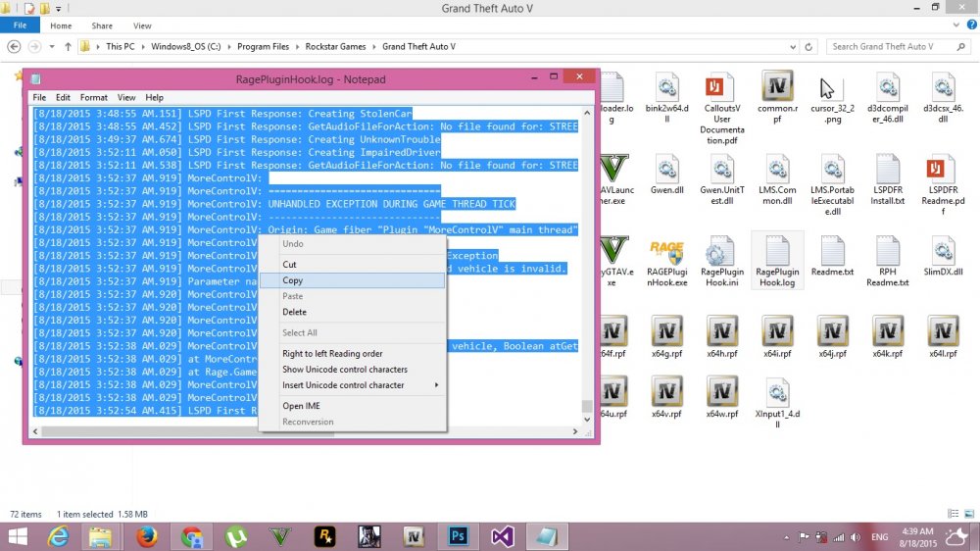
Task: Select x64g.rpf archive file
Action: tap(666, 336)
